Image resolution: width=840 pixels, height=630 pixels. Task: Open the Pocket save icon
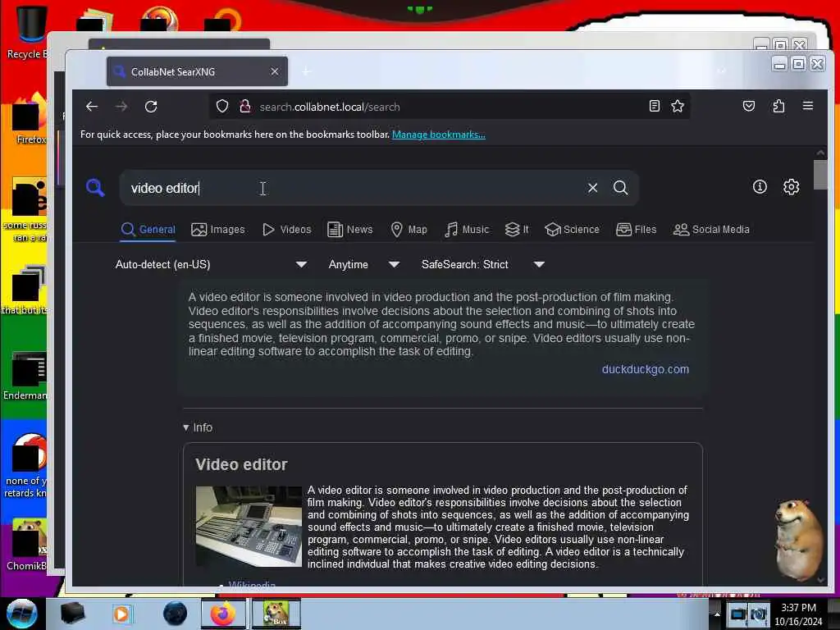click(x=749, y=106)
